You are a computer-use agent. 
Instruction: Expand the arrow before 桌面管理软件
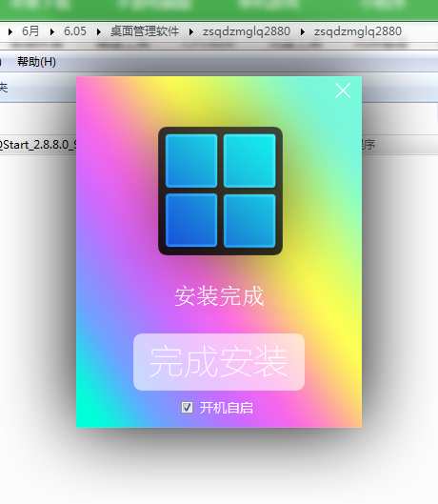click(99, 31)
